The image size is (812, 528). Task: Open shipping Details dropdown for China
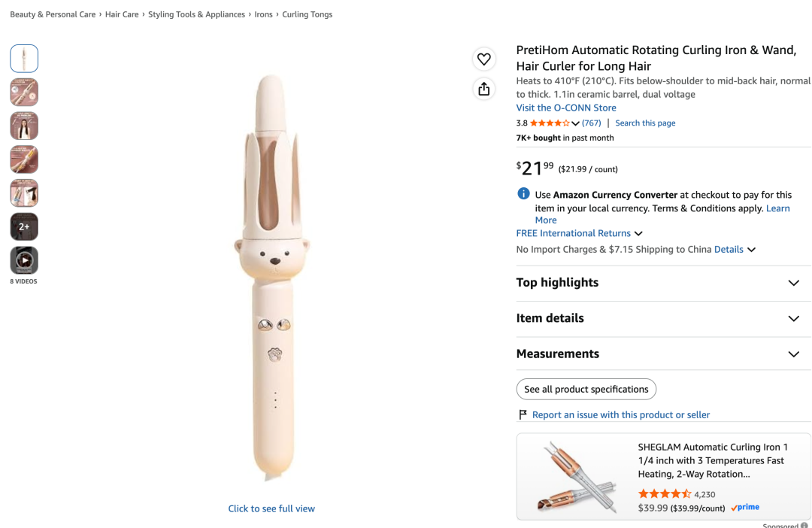(735, 249)
